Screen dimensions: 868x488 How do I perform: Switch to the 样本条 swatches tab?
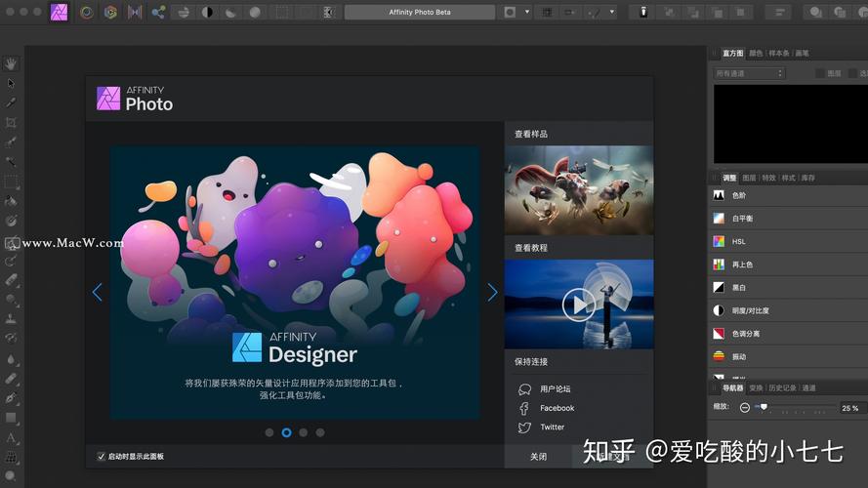pyautogui.click(x=779, y=53)
